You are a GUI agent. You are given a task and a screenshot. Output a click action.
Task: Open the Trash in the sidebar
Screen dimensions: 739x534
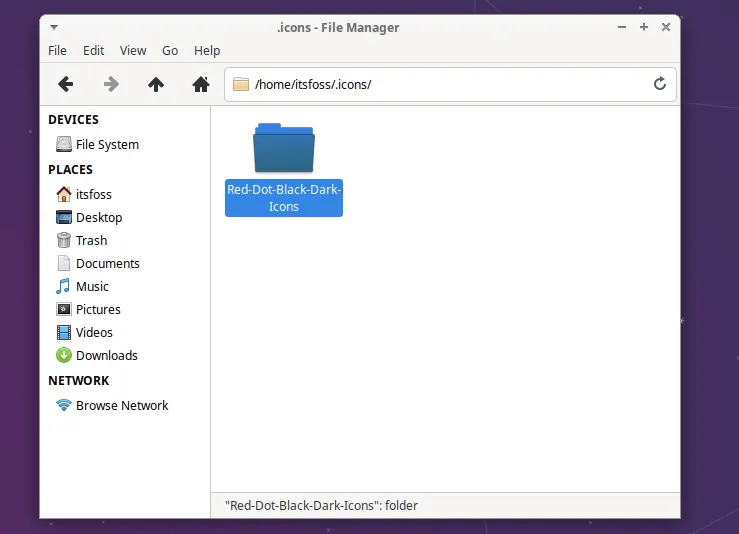(x=91, y=240)
